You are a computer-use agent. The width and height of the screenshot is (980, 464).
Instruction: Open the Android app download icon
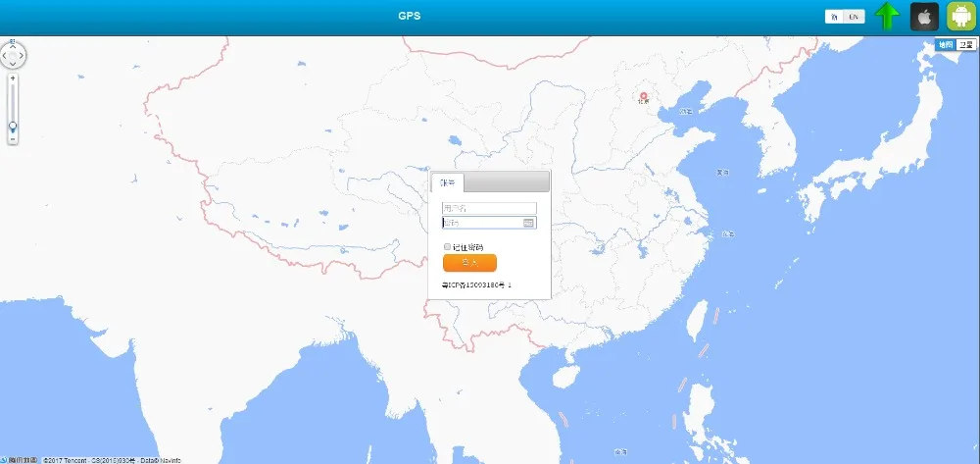(961, 17)
